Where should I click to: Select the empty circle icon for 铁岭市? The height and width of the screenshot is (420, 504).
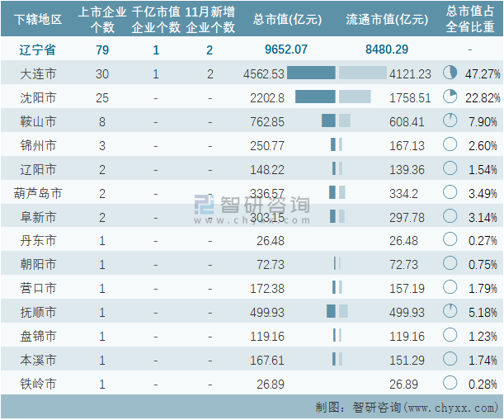click(450, 384)
